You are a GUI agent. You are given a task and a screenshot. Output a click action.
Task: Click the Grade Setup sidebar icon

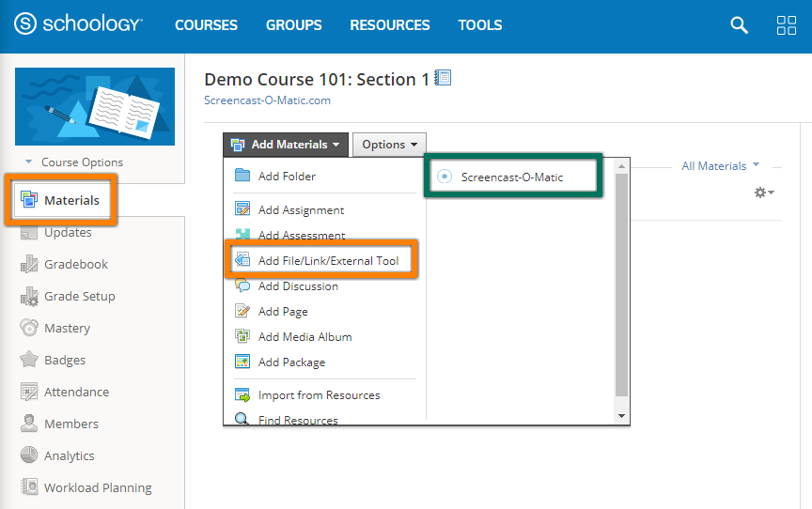[x=29, y=297]
